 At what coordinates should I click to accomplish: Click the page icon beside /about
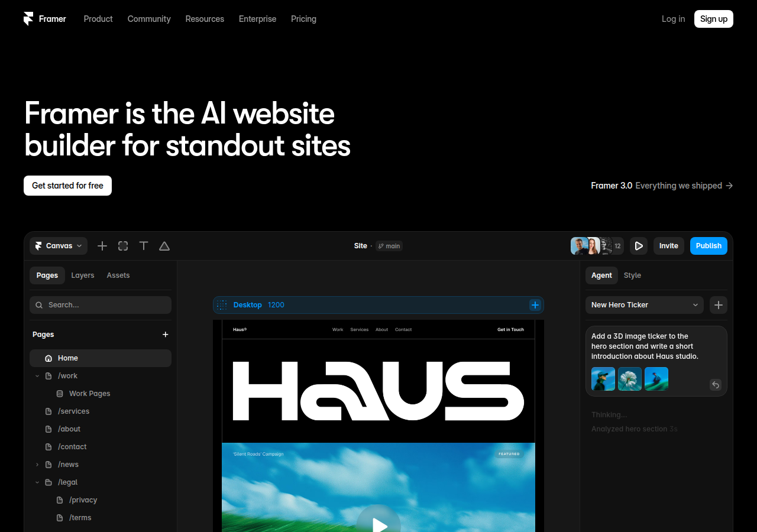(48, 429)
